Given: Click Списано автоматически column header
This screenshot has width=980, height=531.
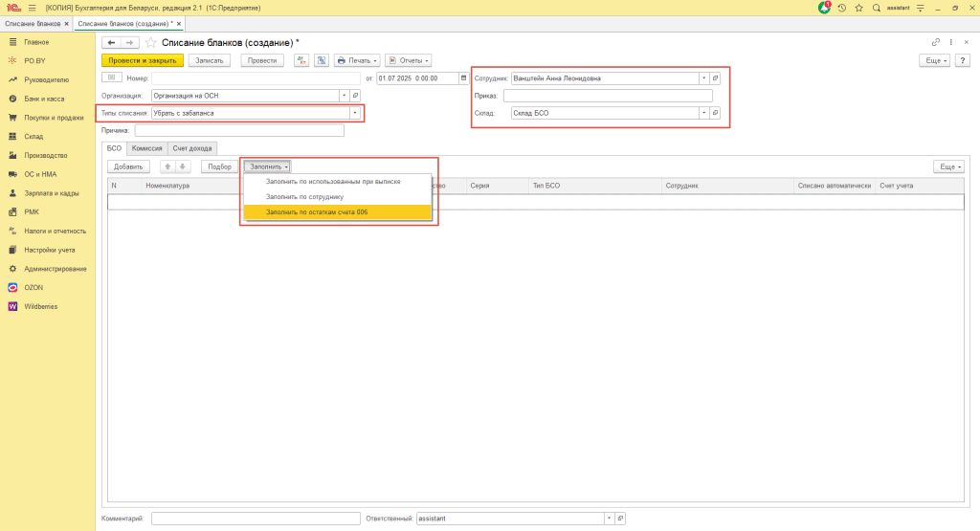Looking at the screenshot, I should (x=835, y=186).
